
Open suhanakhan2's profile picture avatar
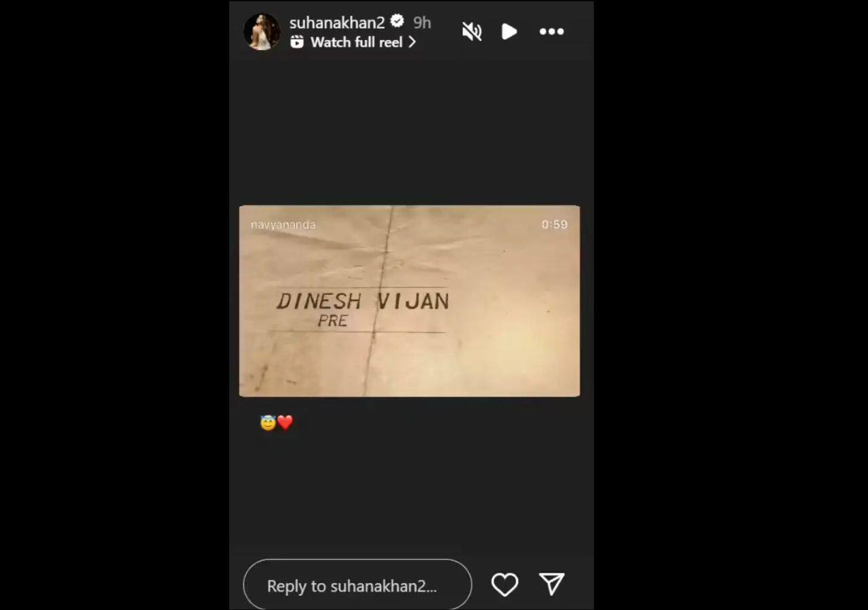[x=262, y=32]
